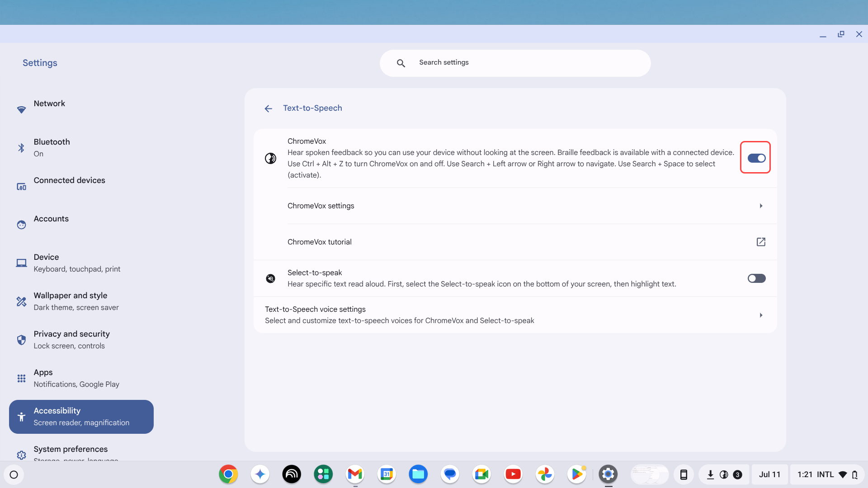Click the Network Wi-Fi sidebar icon
Viewport: 868px width, 488px height.
[21, 110]
